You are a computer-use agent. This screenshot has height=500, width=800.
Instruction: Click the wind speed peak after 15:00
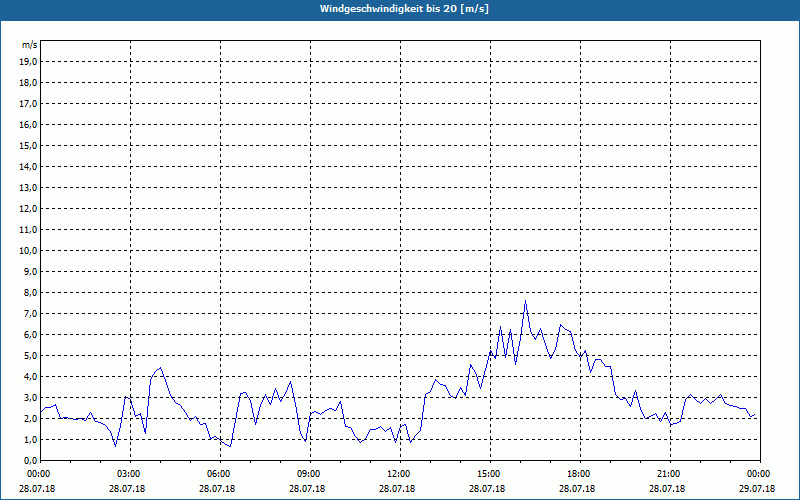(x=525, y=301)
